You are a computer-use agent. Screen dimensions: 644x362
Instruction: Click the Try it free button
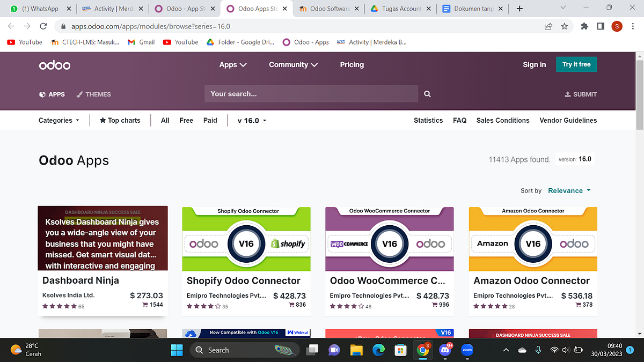[x=576, y=64]
